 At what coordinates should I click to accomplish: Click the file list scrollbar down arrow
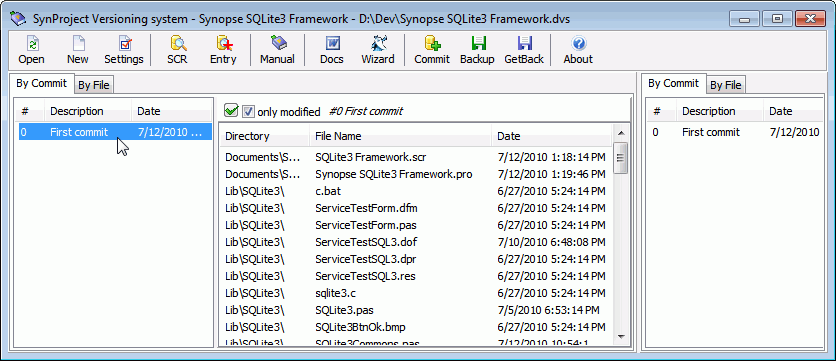click(621, 336)
